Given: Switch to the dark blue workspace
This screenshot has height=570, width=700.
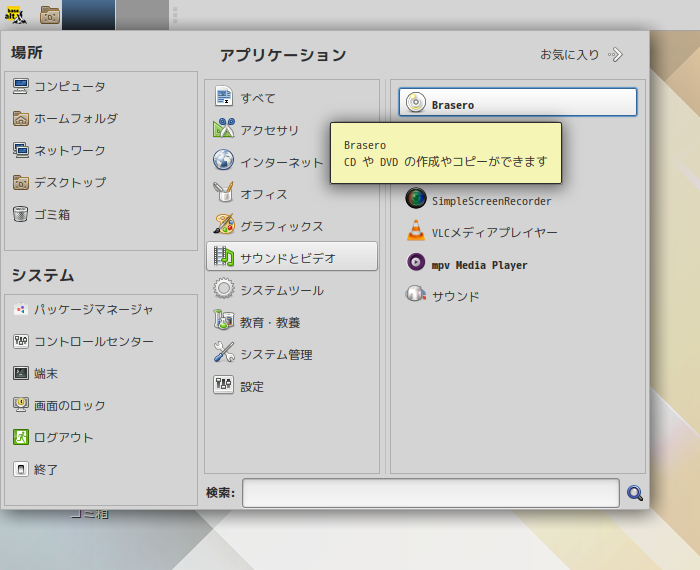Looking at the screenshot, I should click(x=88, y=15).
